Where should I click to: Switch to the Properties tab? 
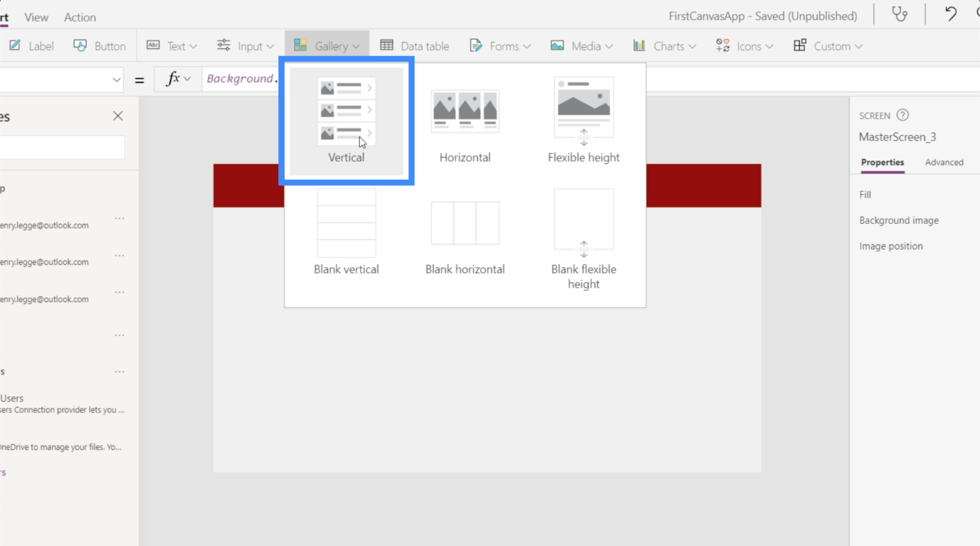point(883,163)
